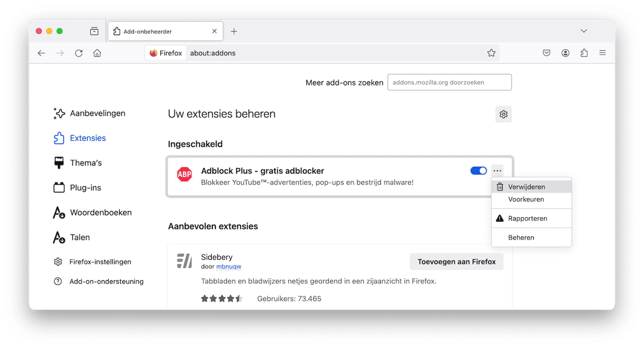
Task: Open the gear tools menu for extensions
Action: click(503, 114)
